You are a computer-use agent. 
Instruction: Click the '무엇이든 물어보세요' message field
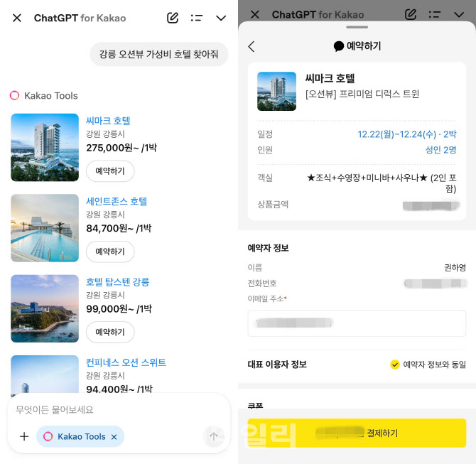[107, 410]
